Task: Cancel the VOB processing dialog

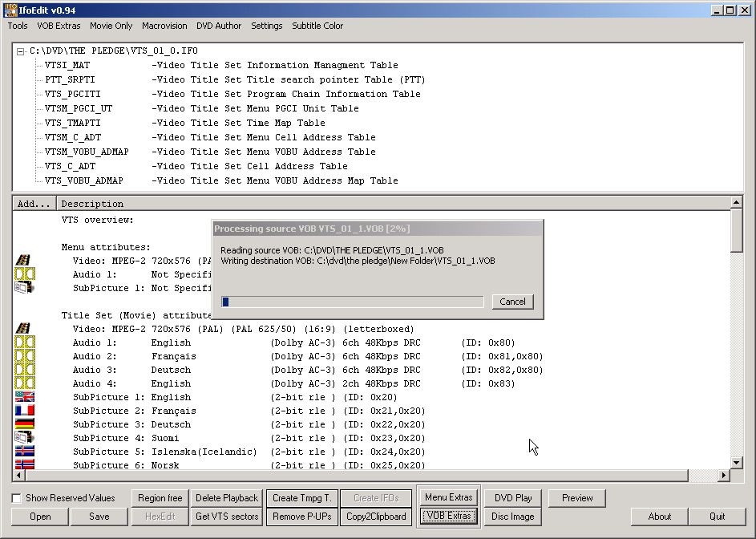Action: pyautogui.click(x=512, y=302)
